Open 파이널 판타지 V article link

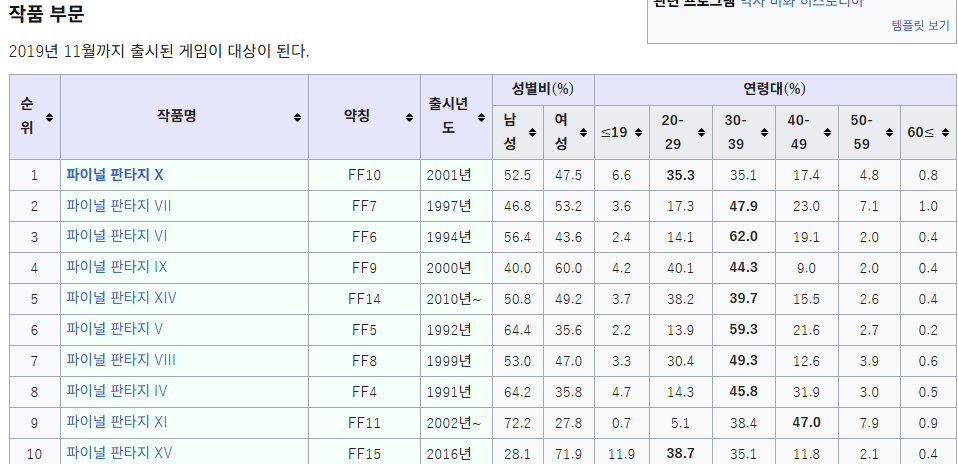(x=115, y=329)
